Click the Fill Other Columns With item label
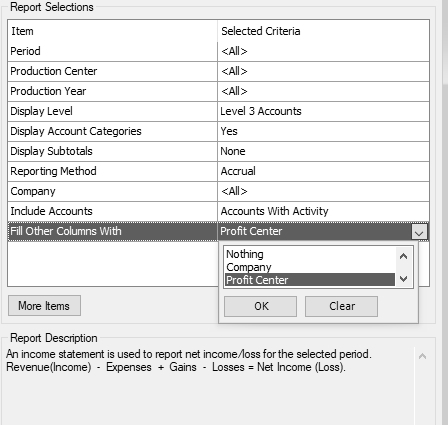 click(x=66, y=231)
